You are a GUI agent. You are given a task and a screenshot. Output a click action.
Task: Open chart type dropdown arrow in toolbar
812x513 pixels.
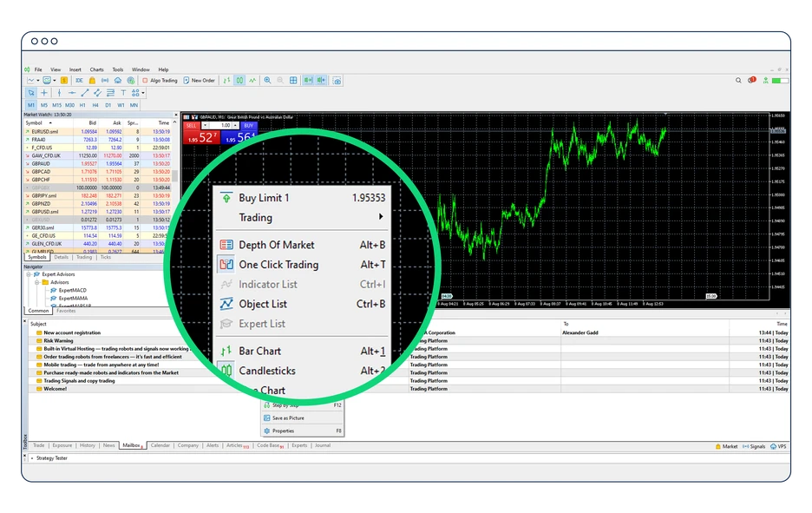[x=38, y=81]
